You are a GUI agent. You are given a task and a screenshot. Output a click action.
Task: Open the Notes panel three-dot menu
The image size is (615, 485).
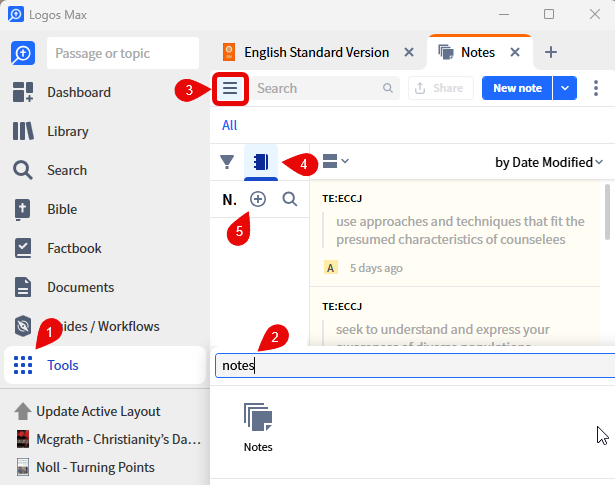(x=596, y=88)
